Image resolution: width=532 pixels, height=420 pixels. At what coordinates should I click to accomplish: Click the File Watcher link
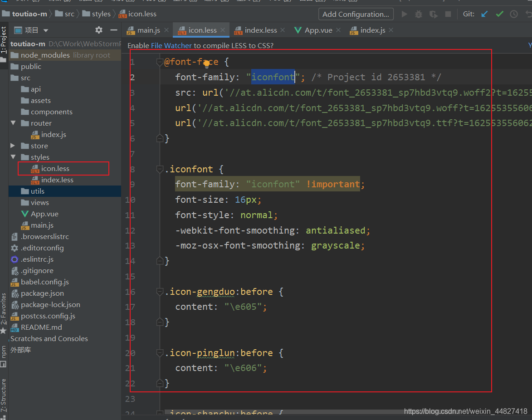(x=171, y=45)
